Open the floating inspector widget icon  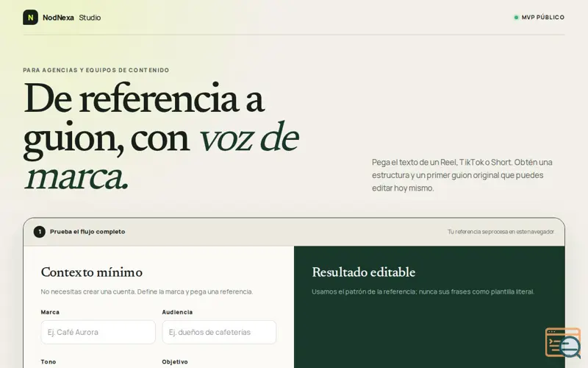coord(563,342)
